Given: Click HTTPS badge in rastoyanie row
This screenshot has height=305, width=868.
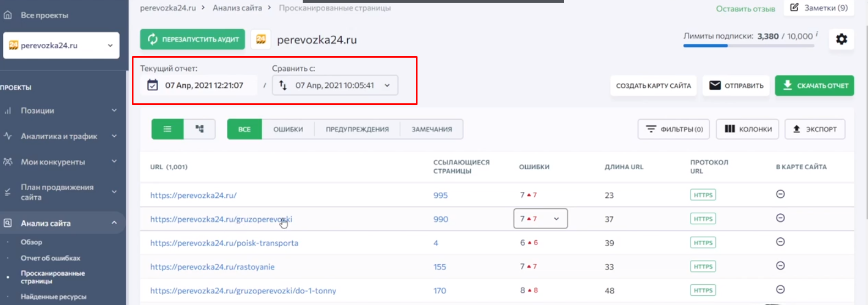Looking at the screenshot, I should click(x=703, y=267).
